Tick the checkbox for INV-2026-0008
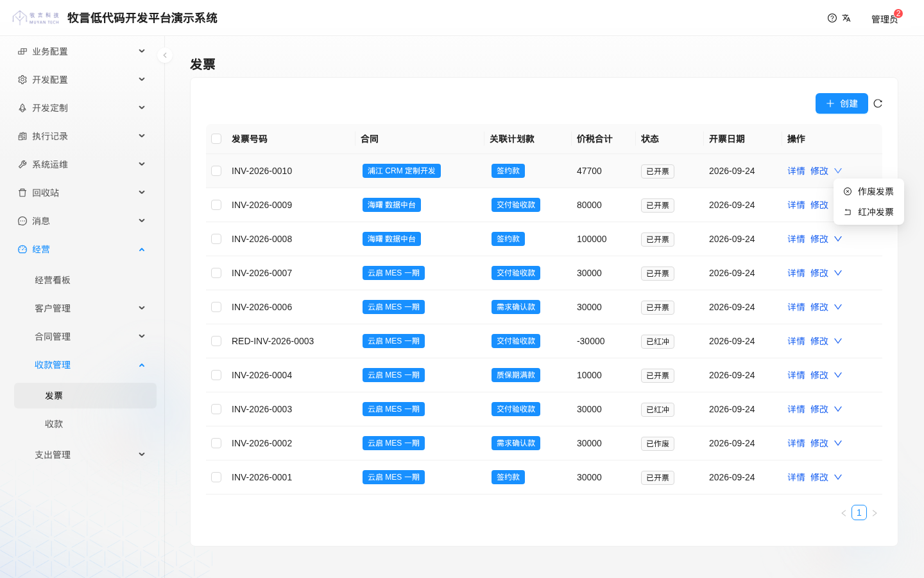 pyautogui.click(x=216, y=239)
